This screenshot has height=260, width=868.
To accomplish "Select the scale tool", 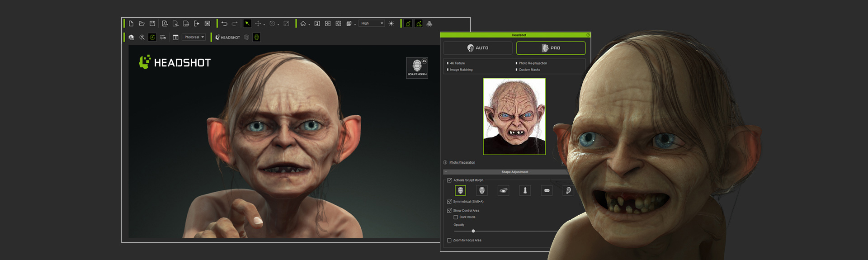I will tap(286, 24).
